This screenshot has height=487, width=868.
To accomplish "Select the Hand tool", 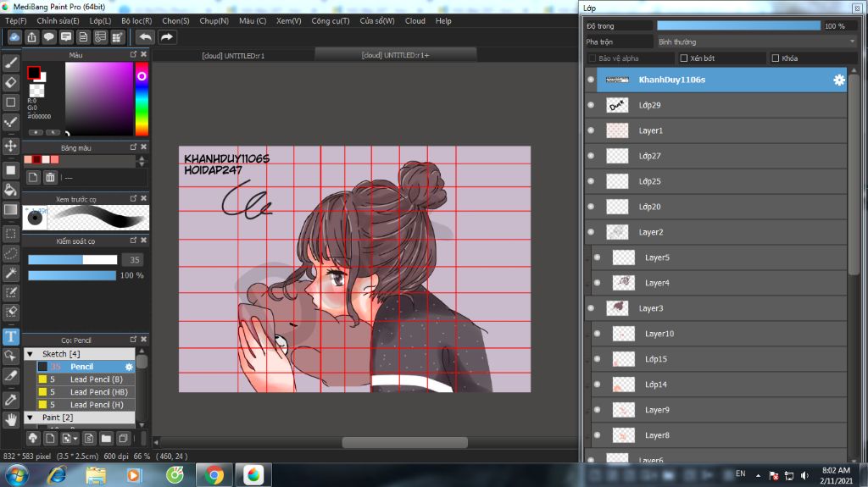I will tap(10, 419).
